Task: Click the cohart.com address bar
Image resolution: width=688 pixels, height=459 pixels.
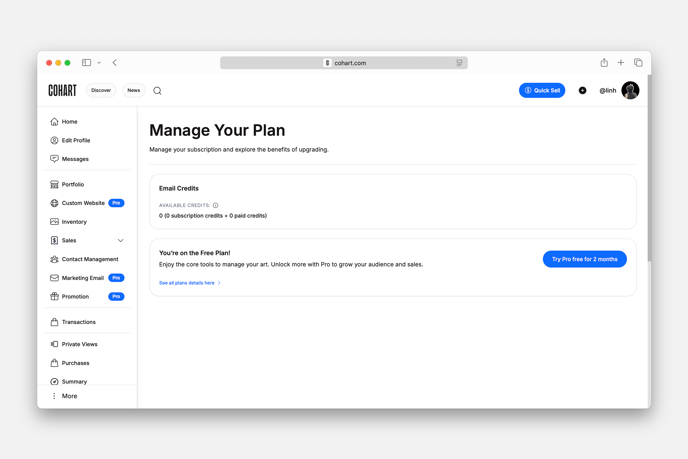Action: [344, 63]
